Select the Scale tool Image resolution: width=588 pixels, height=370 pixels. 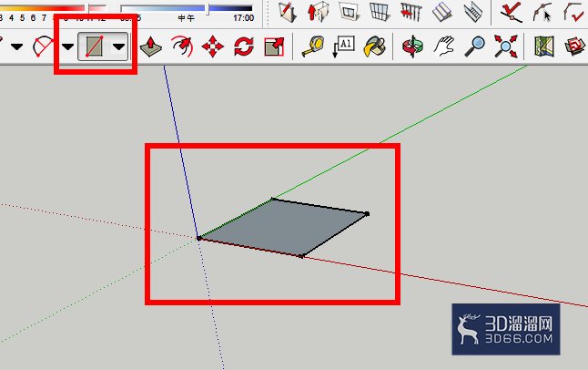click(274, 46)
